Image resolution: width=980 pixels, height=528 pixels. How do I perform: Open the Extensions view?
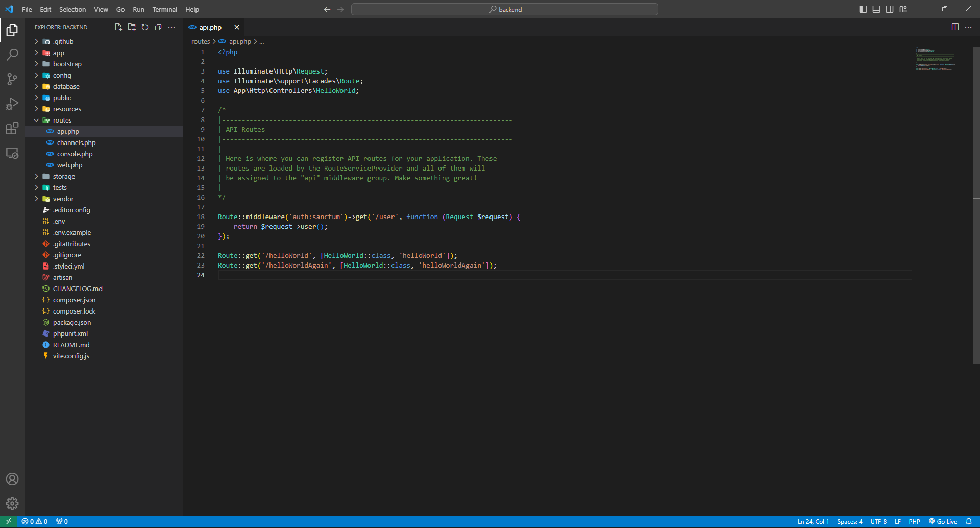tap(12, 128)
